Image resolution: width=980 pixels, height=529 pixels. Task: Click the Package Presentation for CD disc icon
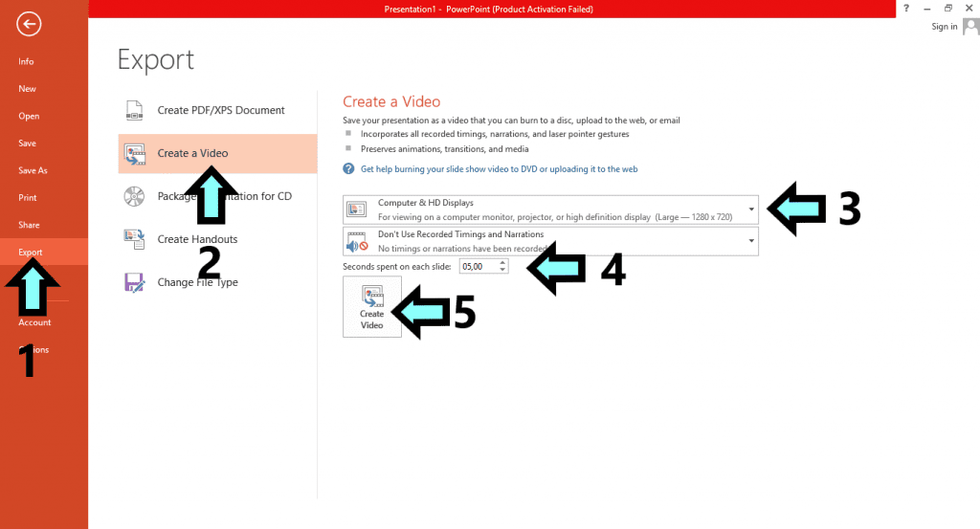(134, 196)
